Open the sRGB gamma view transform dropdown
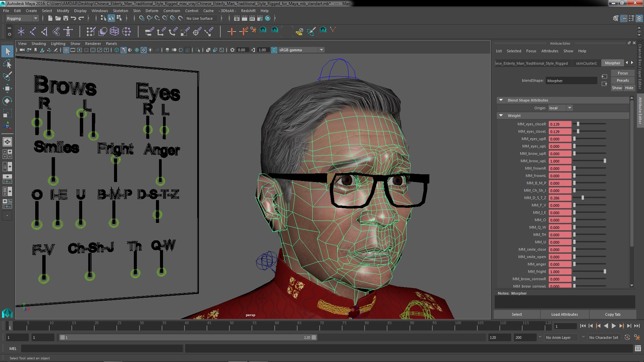 (x=301, y=50)
